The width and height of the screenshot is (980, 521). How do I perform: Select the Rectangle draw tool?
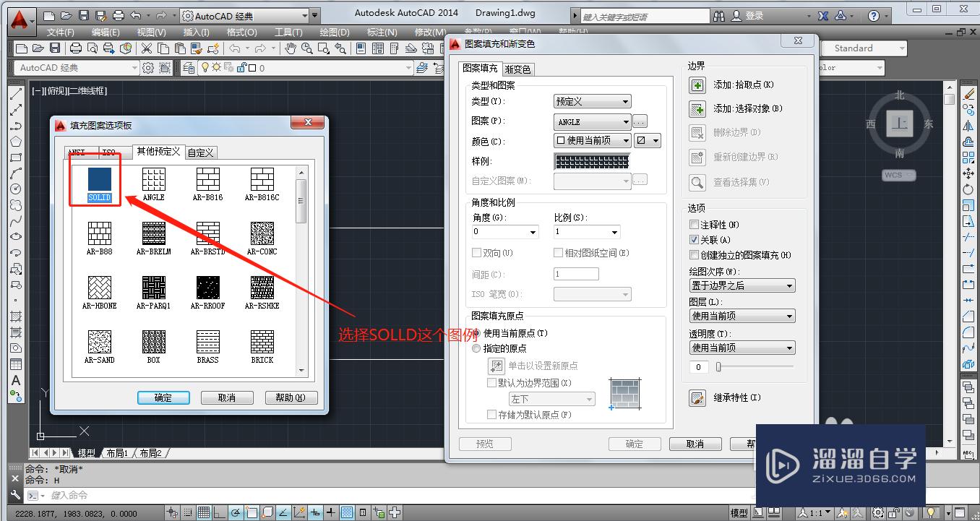tap(15, 158)
